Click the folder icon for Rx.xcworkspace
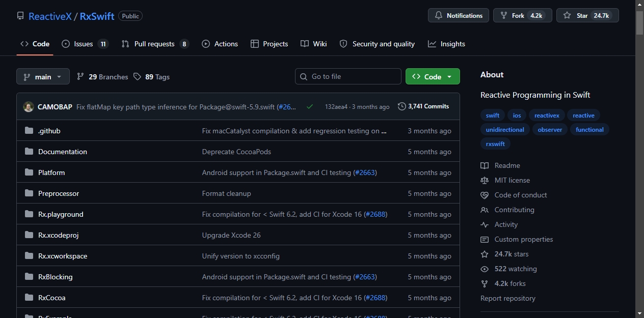644x318 pixels. [x=29, y=256]
